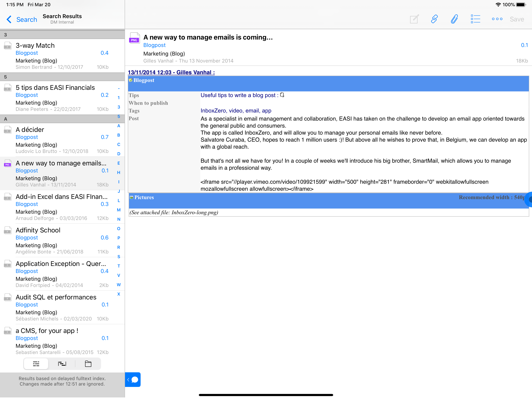Viewport: 532px width, 399px height.
Task: Go back to Search
Action: tap(22, 19)
